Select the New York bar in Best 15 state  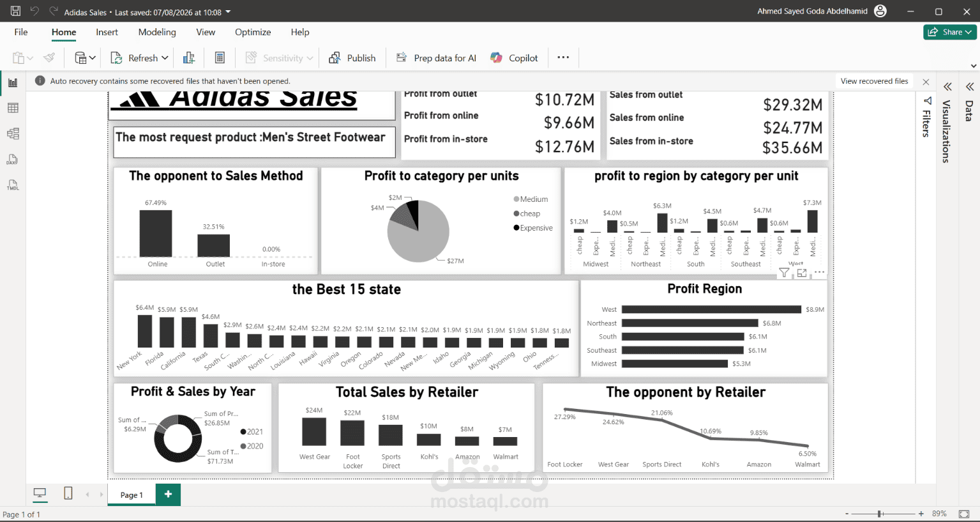(145, 331)
